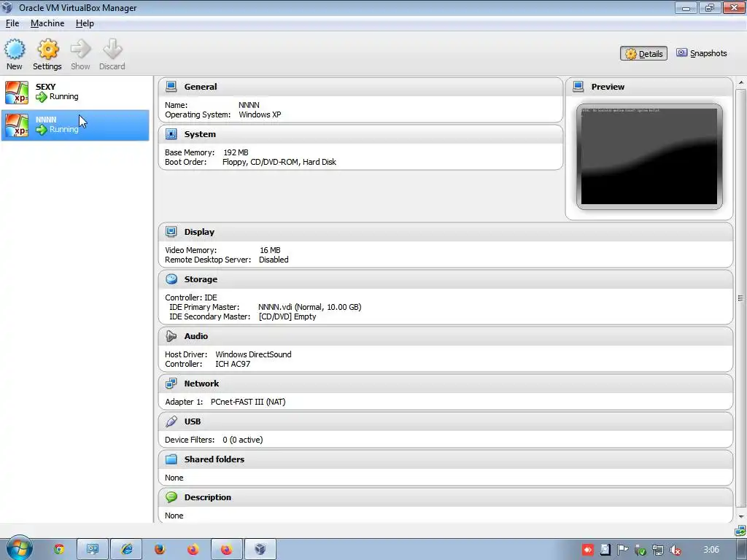The height and width of the screenshot is (560, 747).
Task: Click the Shared folders folder icon
Action: (171, 459)
